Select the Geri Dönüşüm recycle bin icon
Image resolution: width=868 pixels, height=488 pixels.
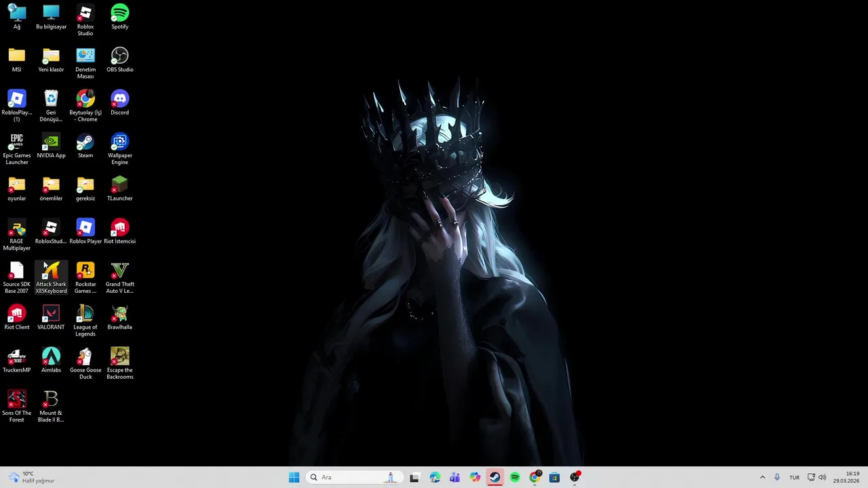click(51, 106)
